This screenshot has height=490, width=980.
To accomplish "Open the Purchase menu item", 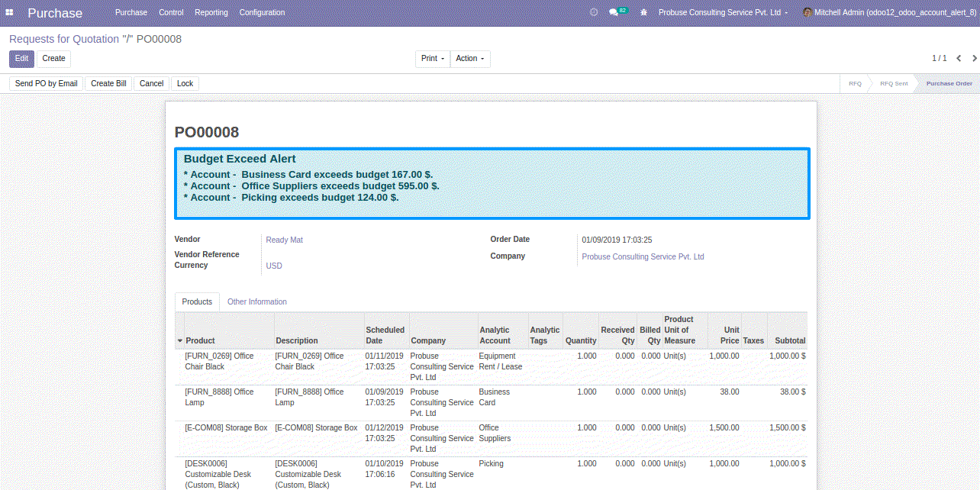I will coord(131,12).
